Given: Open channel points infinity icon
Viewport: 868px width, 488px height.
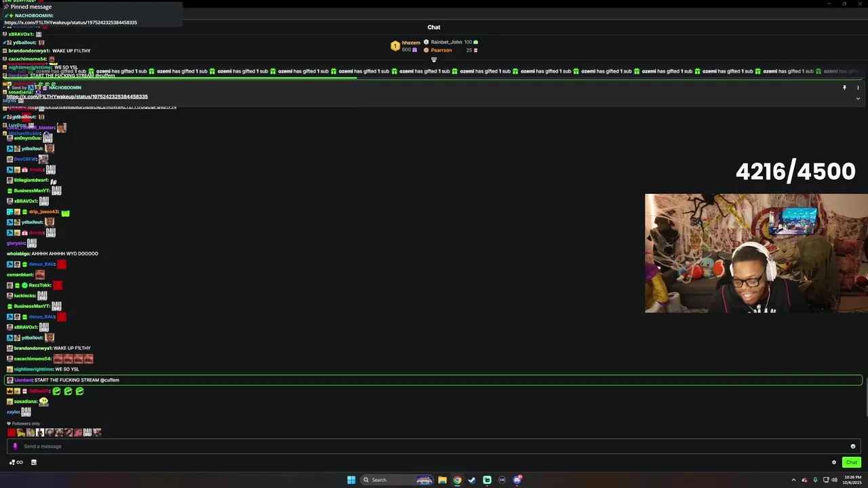Looking at the screenshot, I should 16,462.
